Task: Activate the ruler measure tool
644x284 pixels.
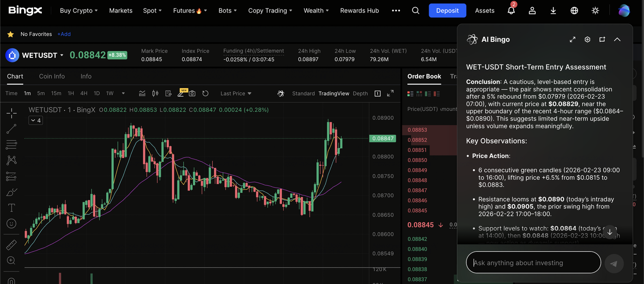Action: coord(11,245)
